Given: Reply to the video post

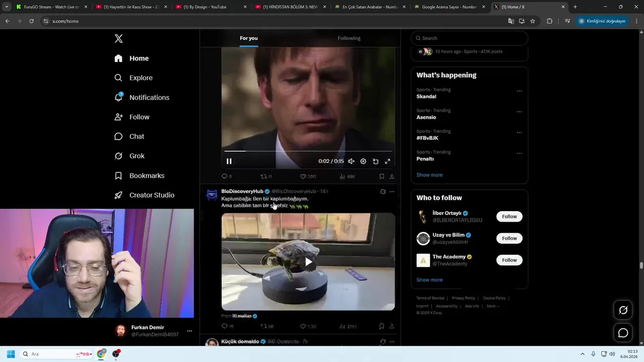Looking at the screenshot, I should pos(226,176).
